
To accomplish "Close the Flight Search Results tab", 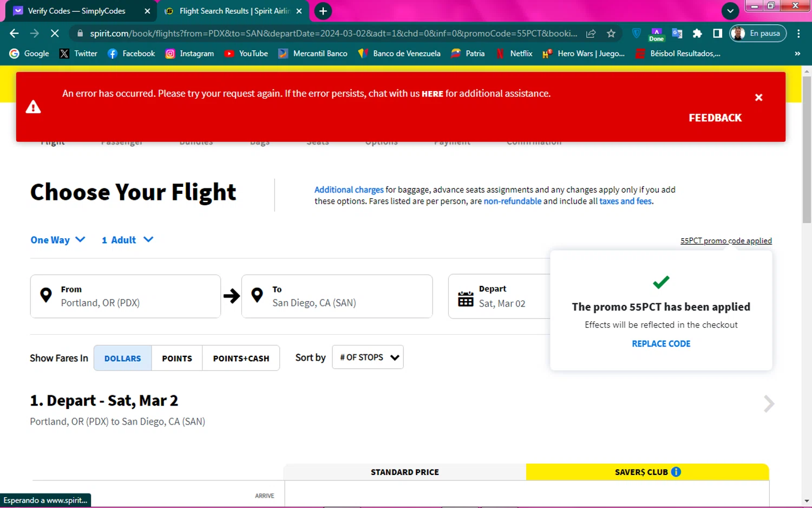I will [299, 11].
